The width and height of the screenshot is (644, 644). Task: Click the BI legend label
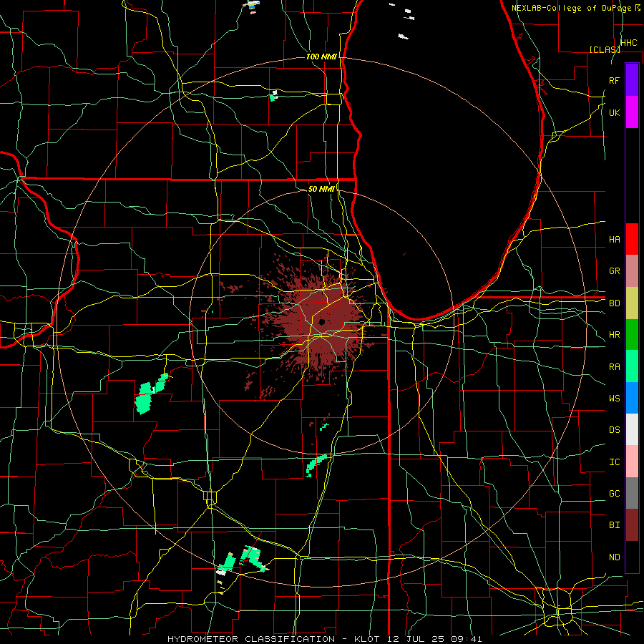(614, 525)
